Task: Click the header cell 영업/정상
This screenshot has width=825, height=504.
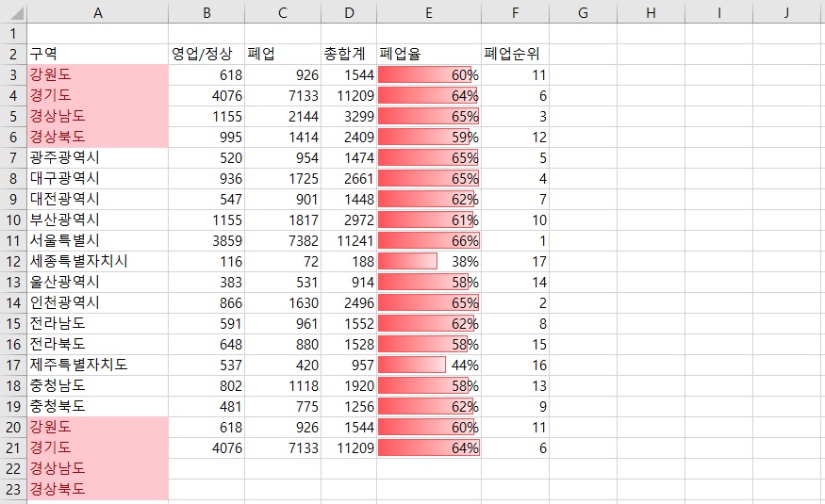Action: coord(206,54)
